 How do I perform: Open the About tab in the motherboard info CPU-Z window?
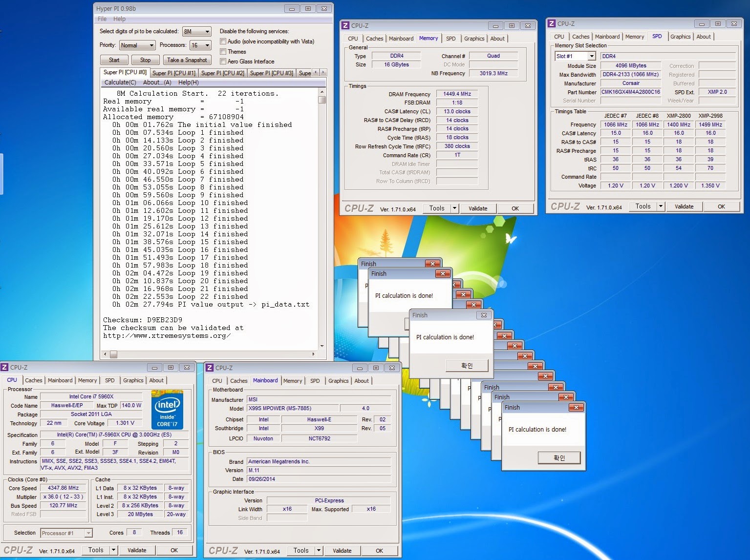tap(362, 381)
